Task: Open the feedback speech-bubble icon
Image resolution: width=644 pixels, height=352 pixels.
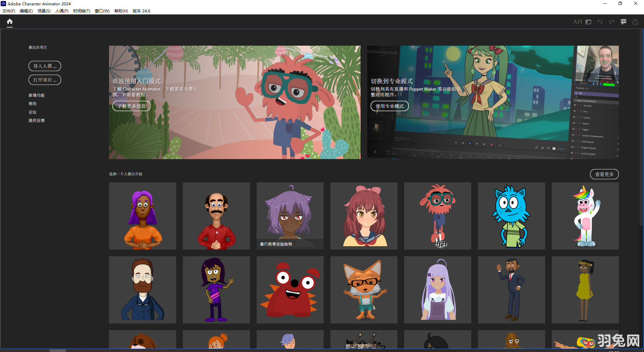Action: tap(623, 21)
